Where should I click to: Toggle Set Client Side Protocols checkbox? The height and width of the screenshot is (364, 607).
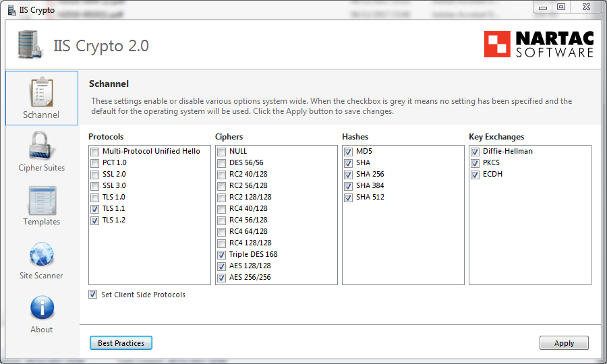pos(93,295)
